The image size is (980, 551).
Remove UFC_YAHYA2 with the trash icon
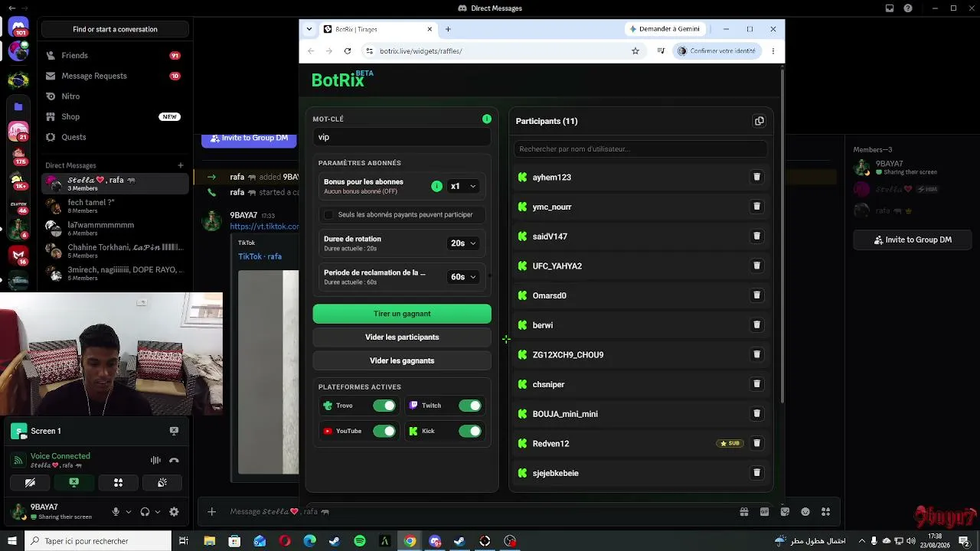coord(756,266)
